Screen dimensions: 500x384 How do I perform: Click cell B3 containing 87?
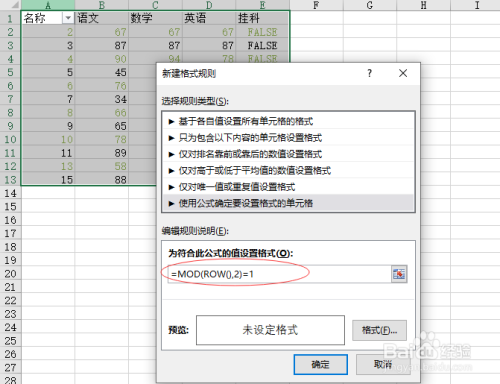pos(102,45)
